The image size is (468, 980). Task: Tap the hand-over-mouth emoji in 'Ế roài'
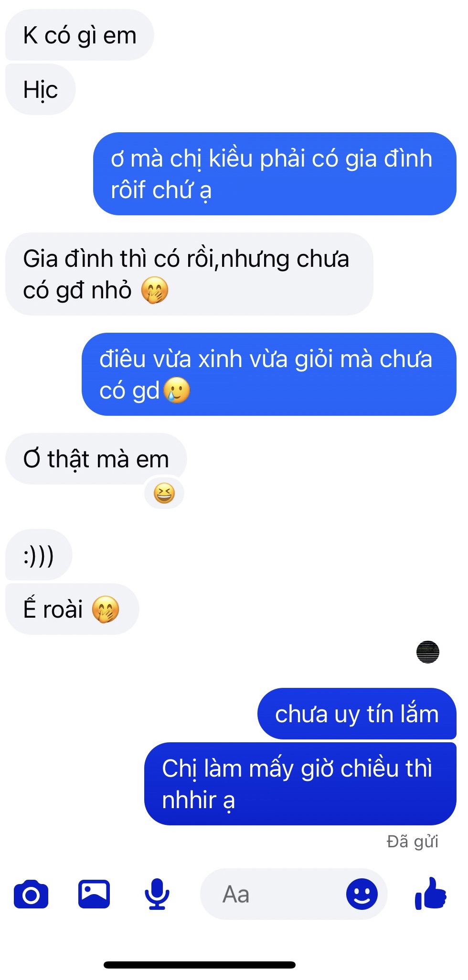pos(105,610)
